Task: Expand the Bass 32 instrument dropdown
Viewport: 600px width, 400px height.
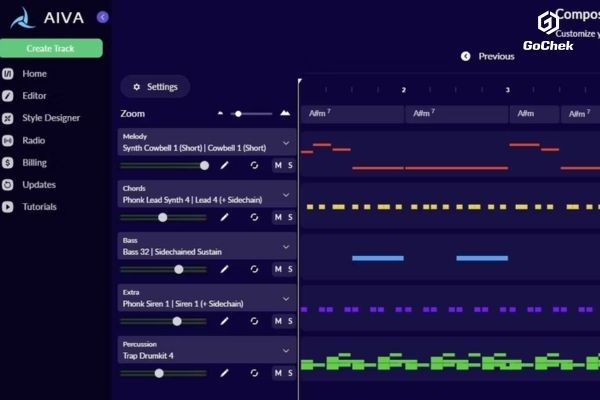Action: [286, 247]
